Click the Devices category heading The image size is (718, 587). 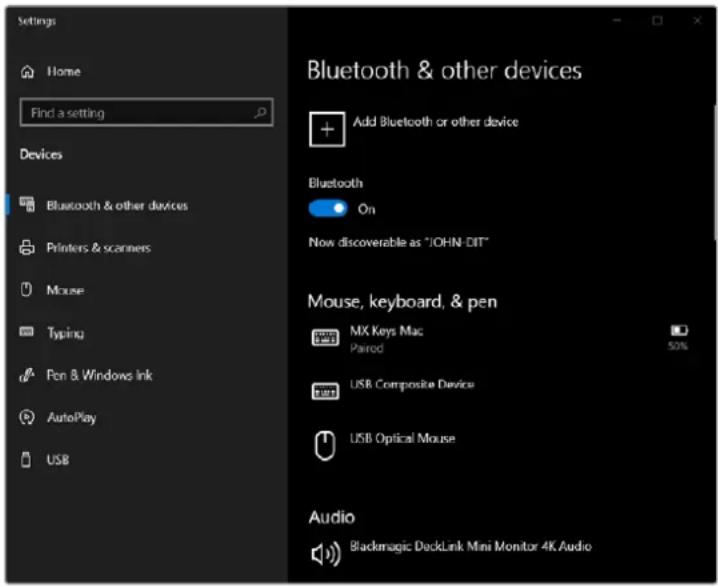point(41,154)
